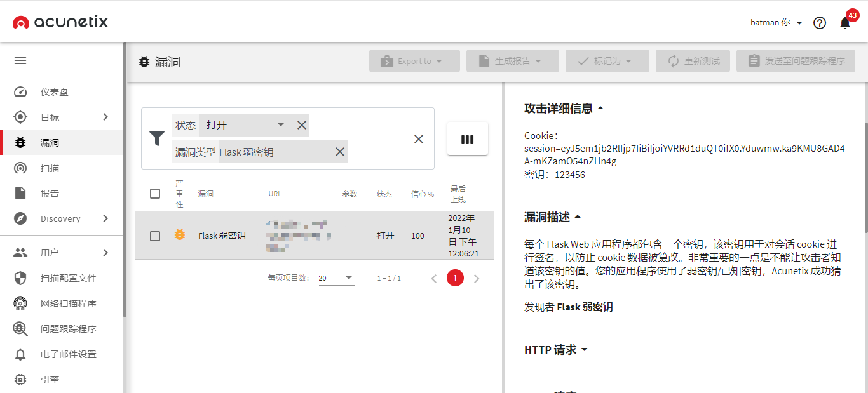Click the scan profiles shield icon
Viewport: 868px width, 393px height.
pyautogui.click(x=20, y=278)
